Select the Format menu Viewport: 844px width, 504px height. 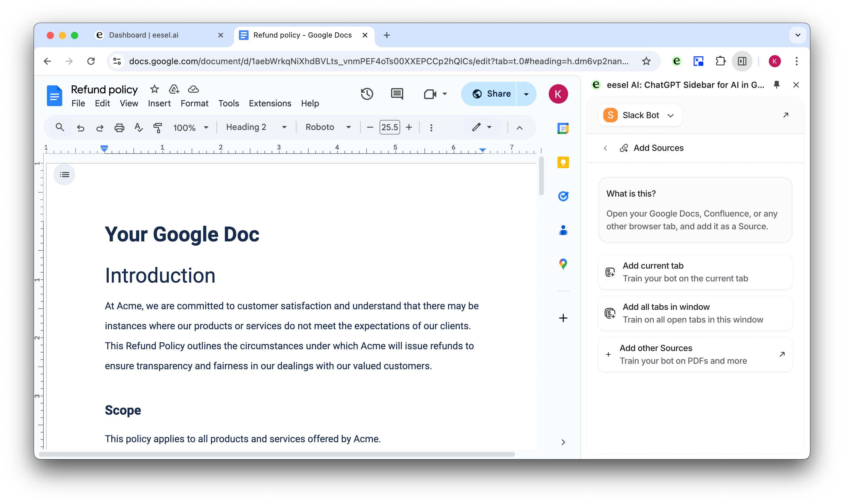[x=193, y=103]
